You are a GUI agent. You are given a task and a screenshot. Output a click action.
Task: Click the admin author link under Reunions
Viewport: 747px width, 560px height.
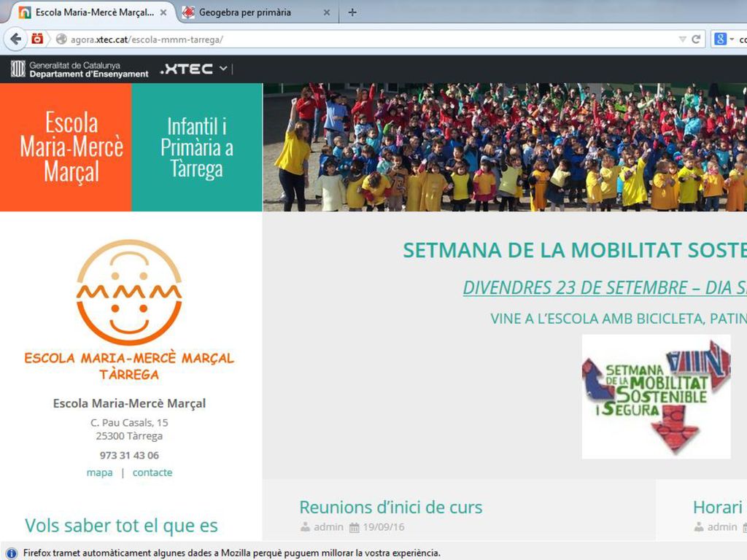[x=328, y=526]
